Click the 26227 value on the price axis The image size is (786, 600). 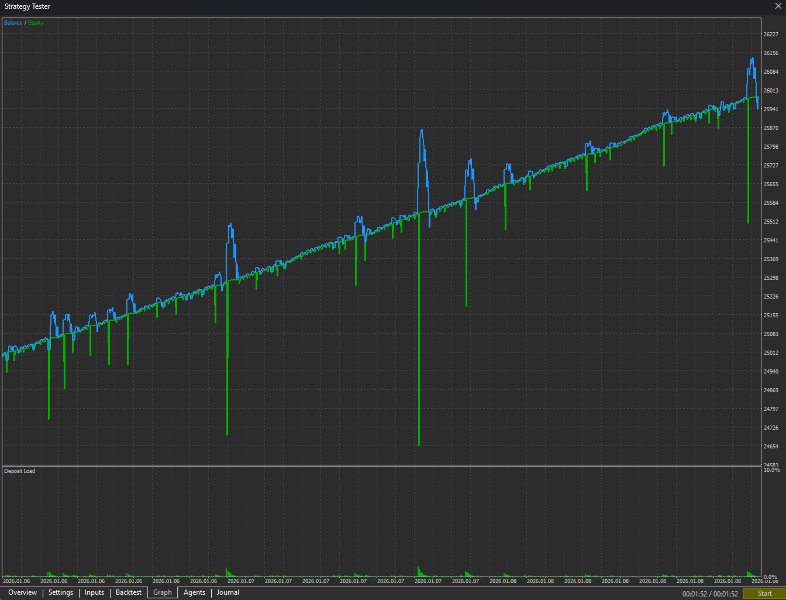pos(771,34)
